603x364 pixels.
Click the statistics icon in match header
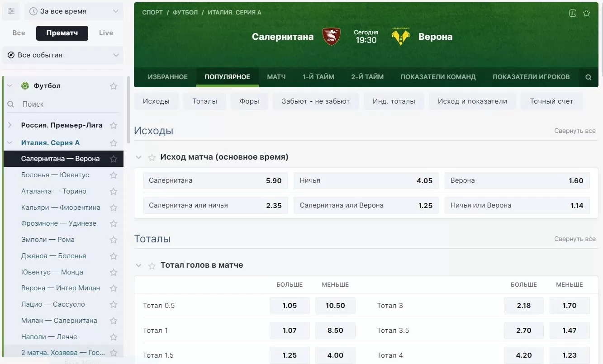point(573,13)
